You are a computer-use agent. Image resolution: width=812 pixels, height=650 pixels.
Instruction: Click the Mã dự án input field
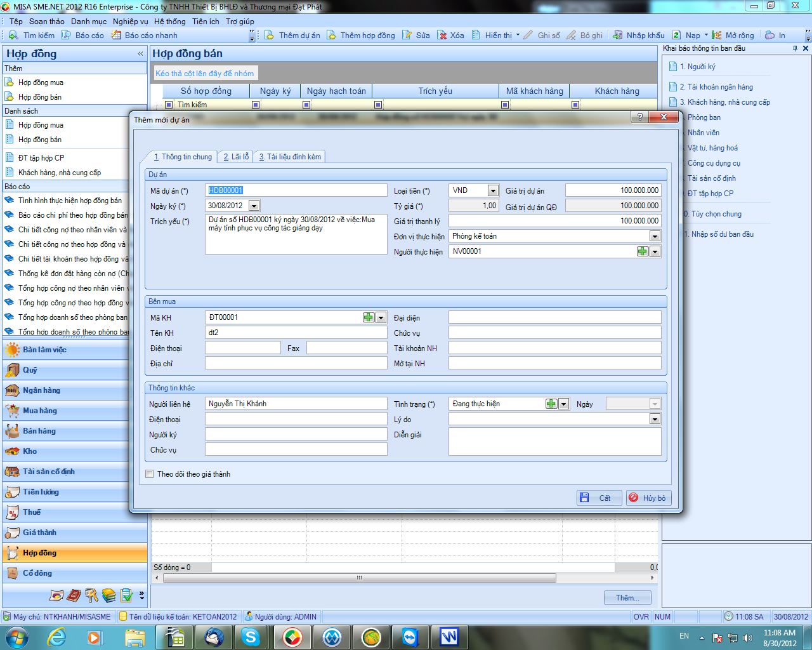tap(296, 190)
